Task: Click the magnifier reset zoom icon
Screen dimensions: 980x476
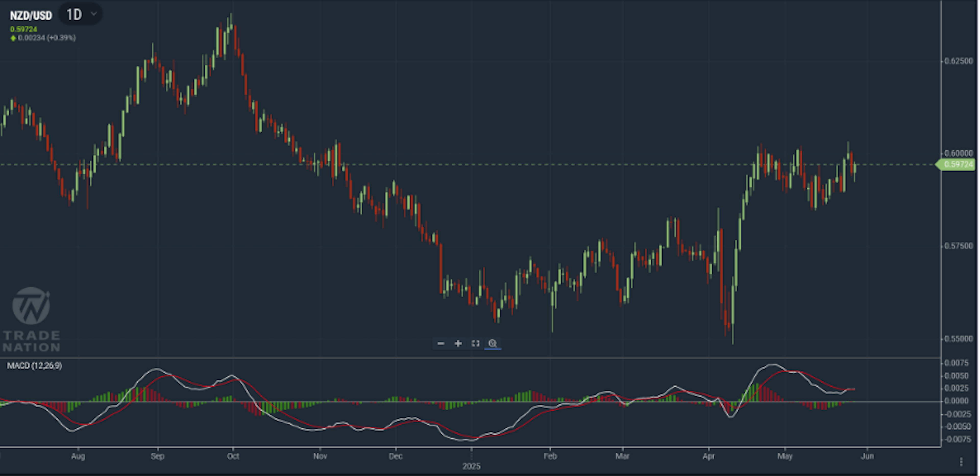Action: click(493, 343)
